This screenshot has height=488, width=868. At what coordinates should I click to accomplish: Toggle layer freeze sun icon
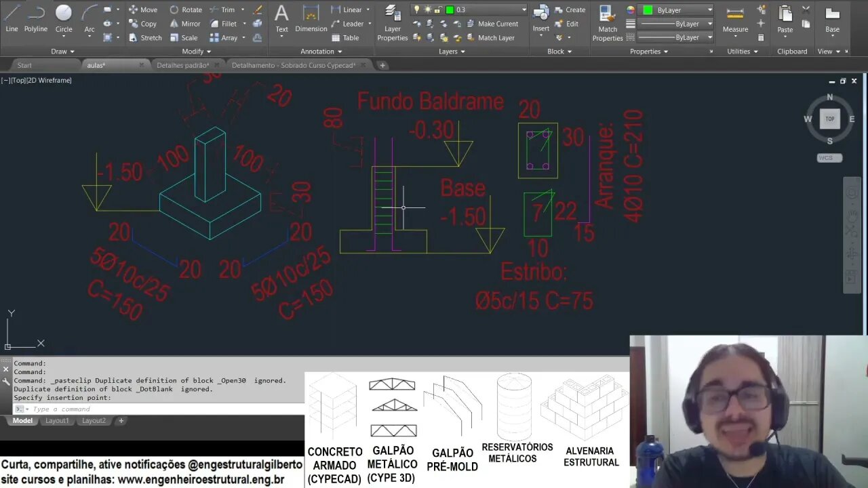pyautogui.click(x=427, y=9)
